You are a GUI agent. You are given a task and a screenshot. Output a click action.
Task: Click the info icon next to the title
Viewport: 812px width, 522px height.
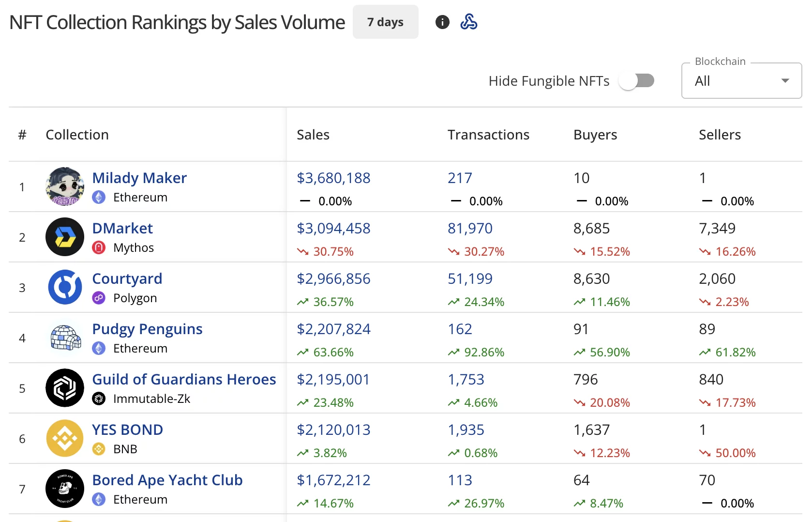click(442, 22)
